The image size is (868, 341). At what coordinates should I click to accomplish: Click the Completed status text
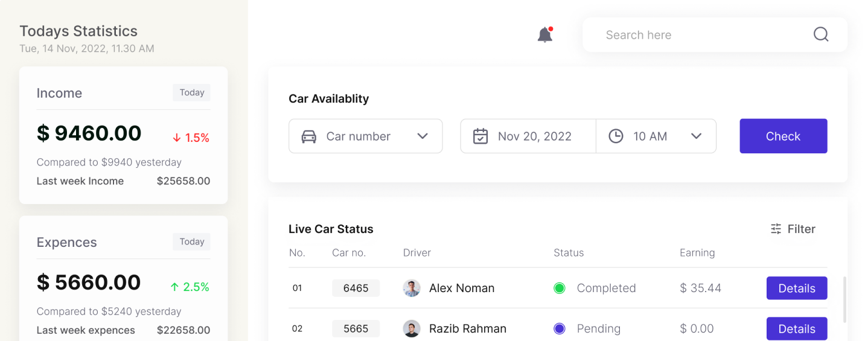607,288
